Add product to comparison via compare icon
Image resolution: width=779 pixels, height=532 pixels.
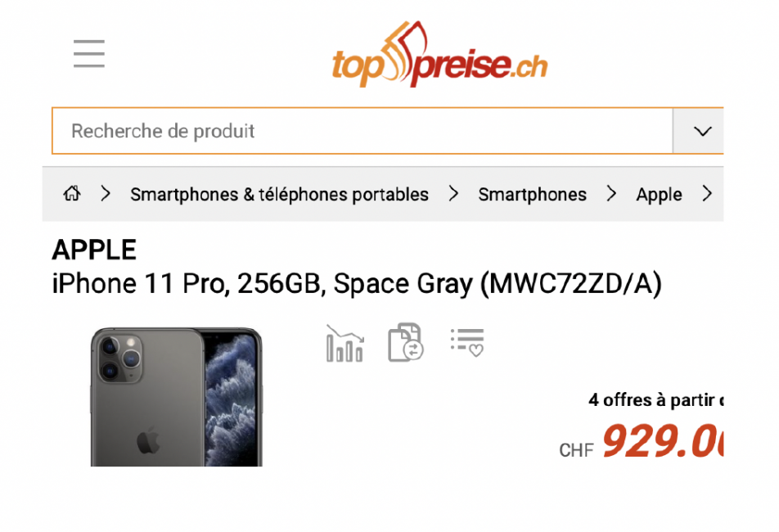pos(405,342)
